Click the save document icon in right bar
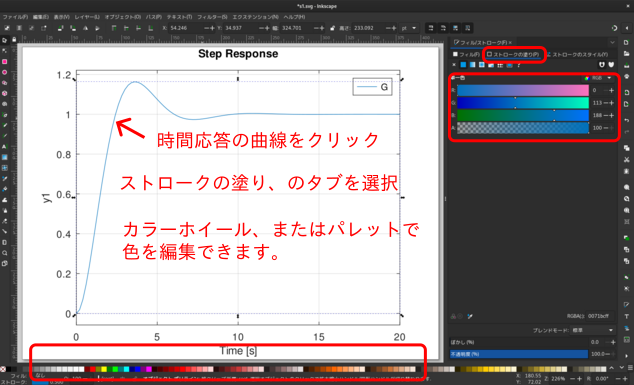Viewport: 634px width, 385px height. pyautogui.click(x=626, y=65)
